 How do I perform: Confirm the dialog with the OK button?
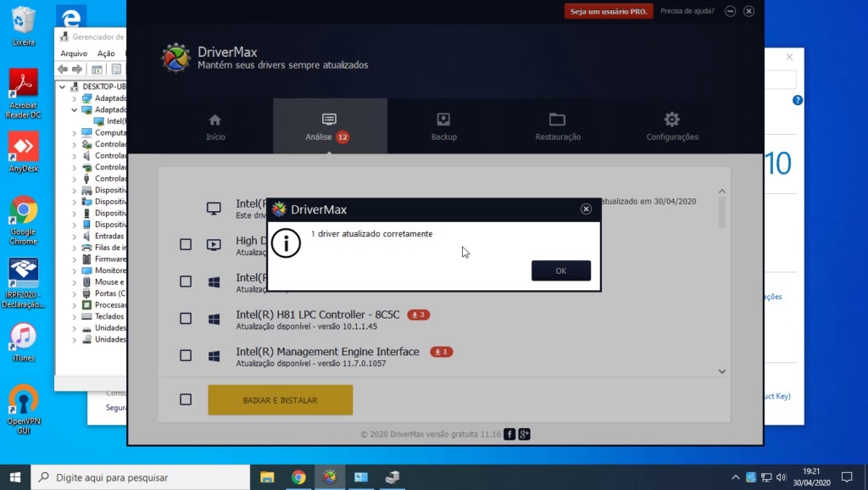(561, 270)
